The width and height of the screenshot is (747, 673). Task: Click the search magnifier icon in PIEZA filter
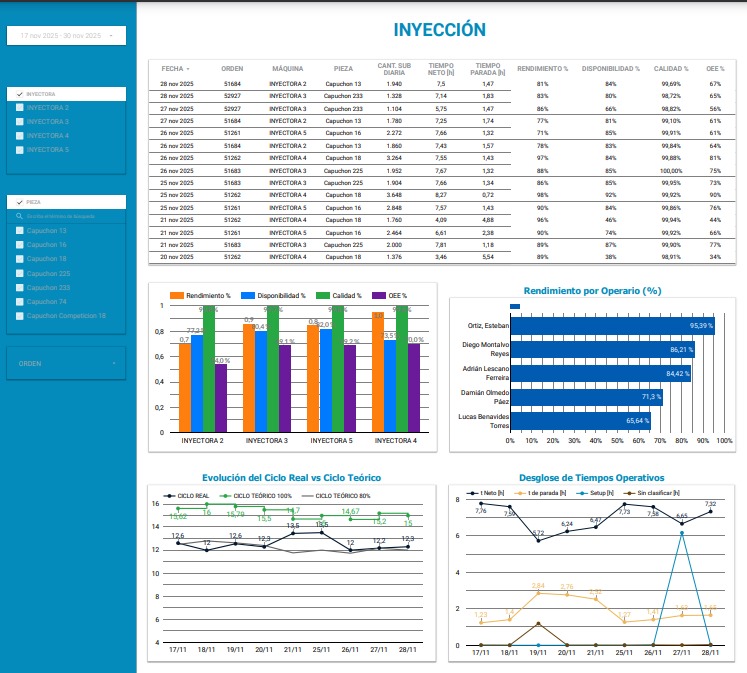click(20, 216)
